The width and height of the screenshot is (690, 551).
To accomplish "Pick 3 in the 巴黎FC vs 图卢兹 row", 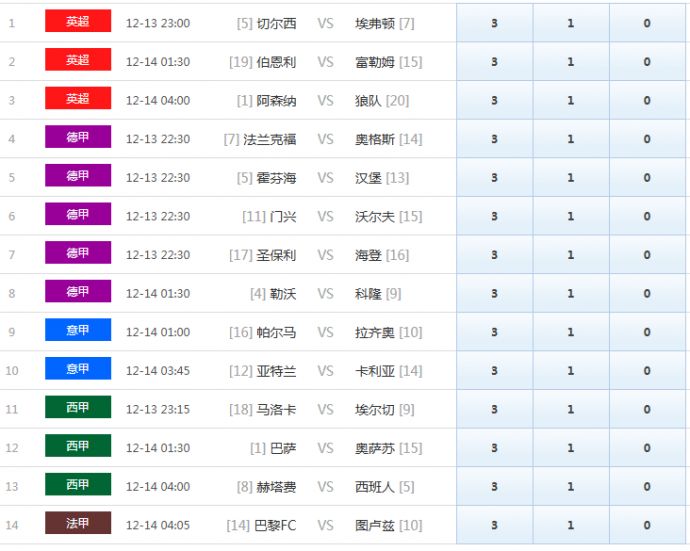I will (494, 525).
